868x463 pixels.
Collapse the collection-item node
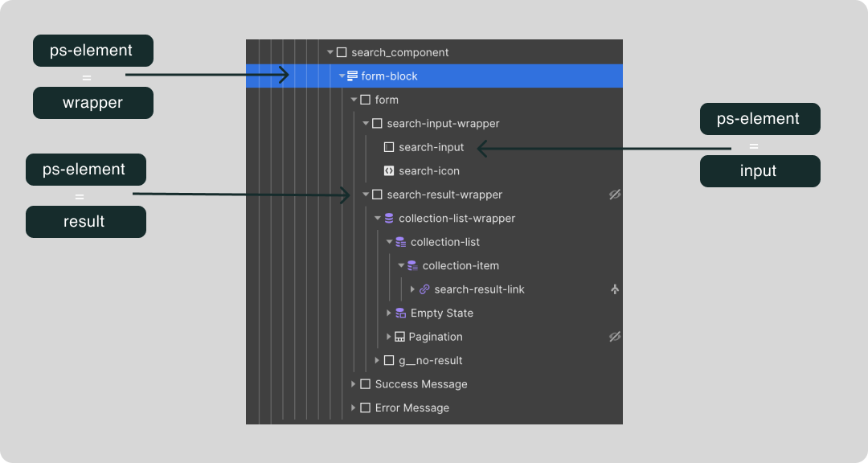[399, 265]
